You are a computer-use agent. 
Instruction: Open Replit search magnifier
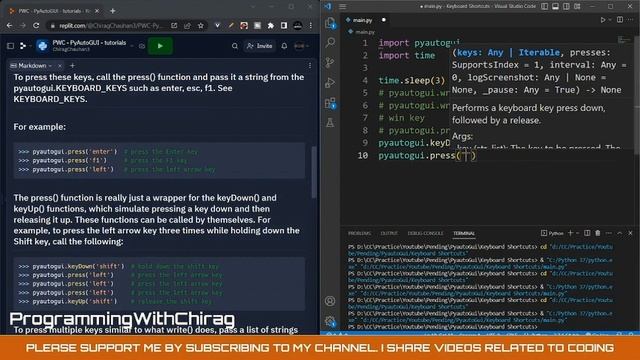[235, 46]
